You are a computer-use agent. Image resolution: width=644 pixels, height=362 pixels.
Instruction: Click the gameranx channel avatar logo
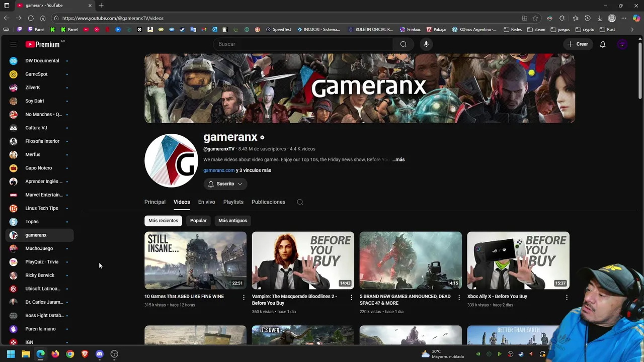(171, 160)
